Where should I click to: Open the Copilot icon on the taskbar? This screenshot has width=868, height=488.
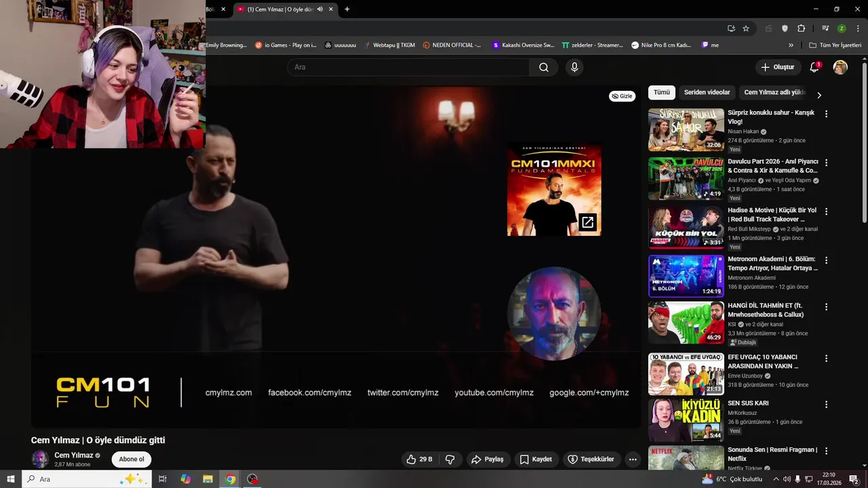[x=186, y=479]
